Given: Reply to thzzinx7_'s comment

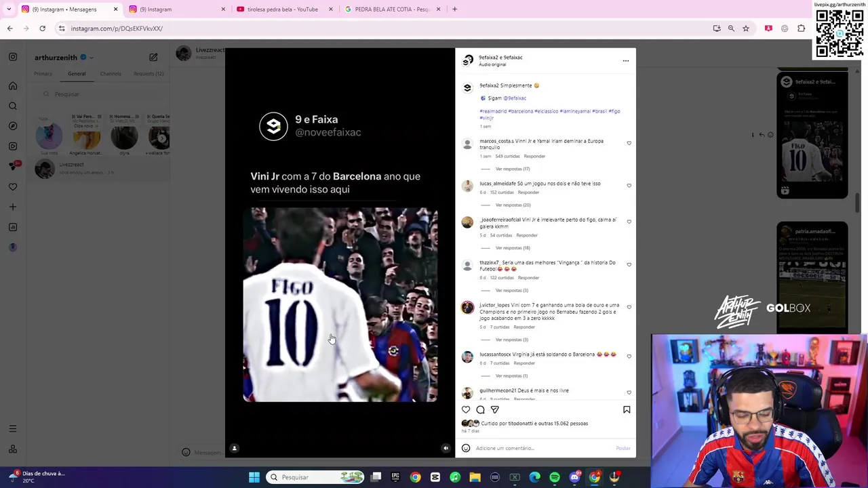Looking at the screenshot, I should pos(528,278).
